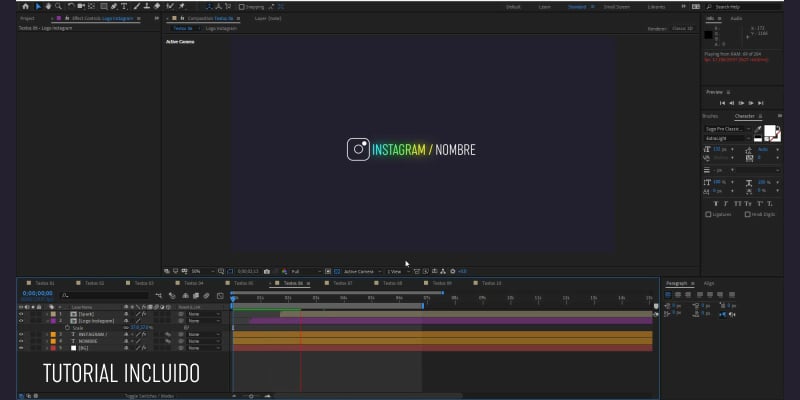The width and height of the screenshot is (800, 400).
Task: Take snapshot with the camera icon in viewer
Action: pyautogui.click(x=266, y=271)
